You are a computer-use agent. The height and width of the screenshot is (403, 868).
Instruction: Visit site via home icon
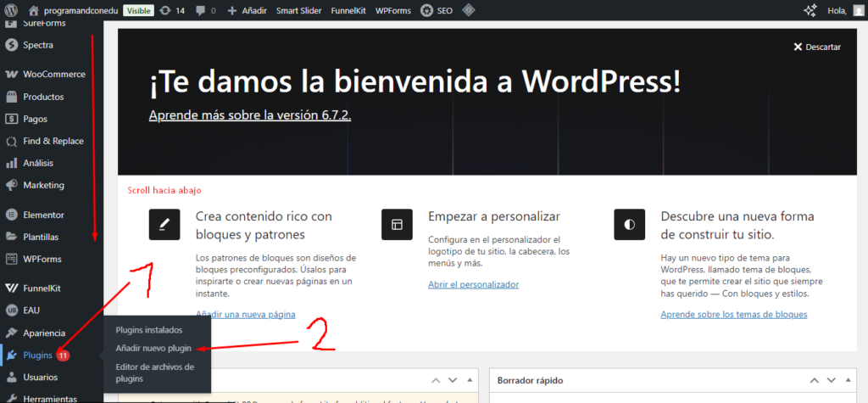click(34, 10)
